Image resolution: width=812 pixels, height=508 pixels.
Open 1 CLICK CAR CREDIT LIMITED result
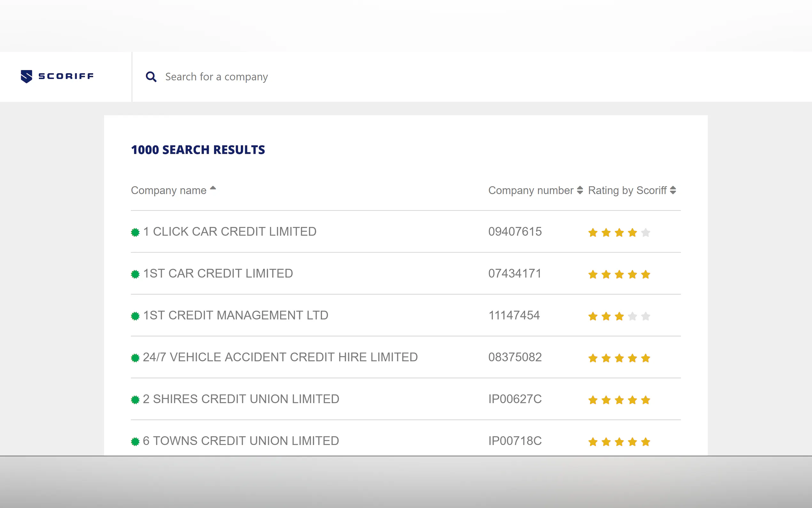click(x=230, y=232)
